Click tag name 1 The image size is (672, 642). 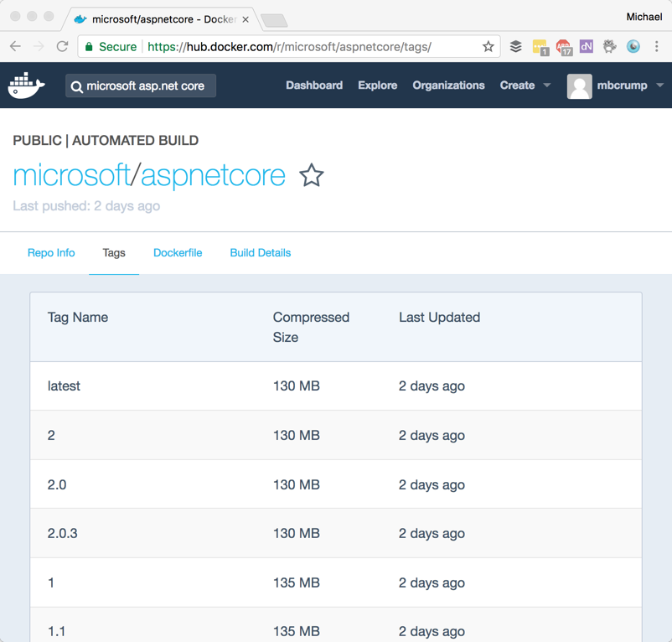tap(51, 582)
